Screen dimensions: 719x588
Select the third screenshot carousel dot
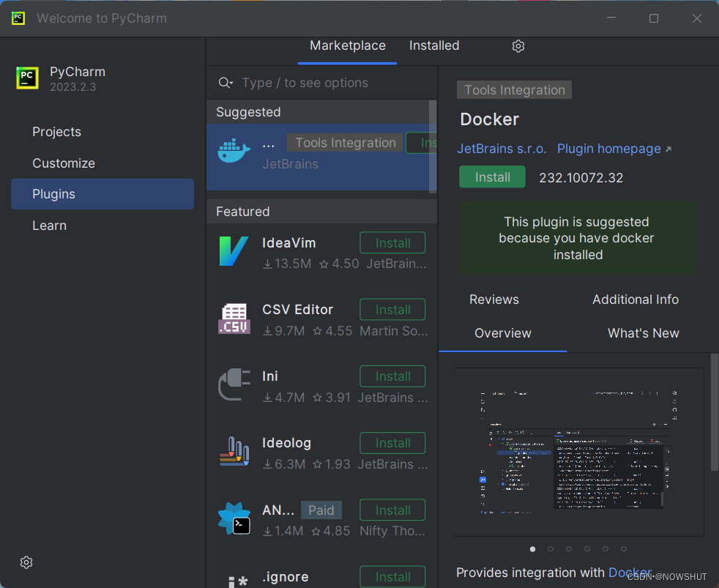(x=569, y=548)
